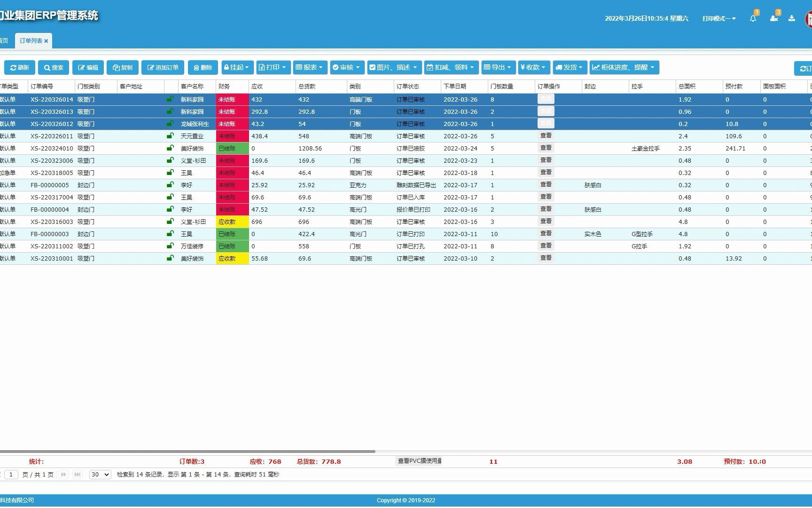Click the green lock icon for FB-00000005
This screenshot has height=508, width=812.
point(170,185)
